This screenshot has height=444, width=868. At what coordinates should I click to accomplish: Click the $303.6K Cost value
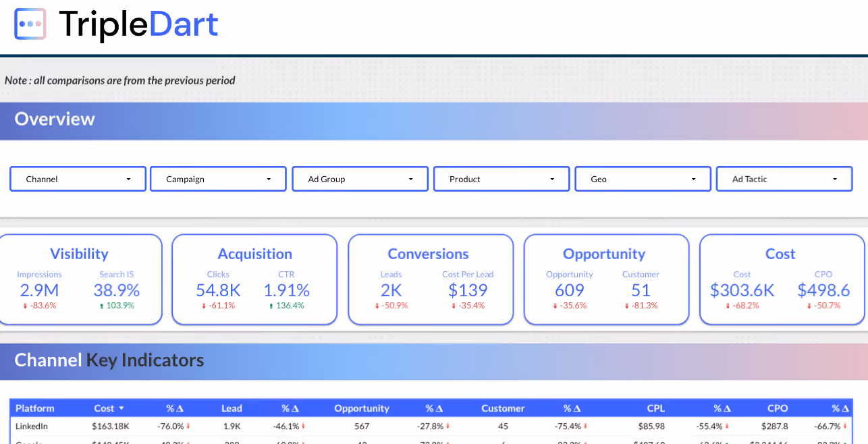click(742, 290)
